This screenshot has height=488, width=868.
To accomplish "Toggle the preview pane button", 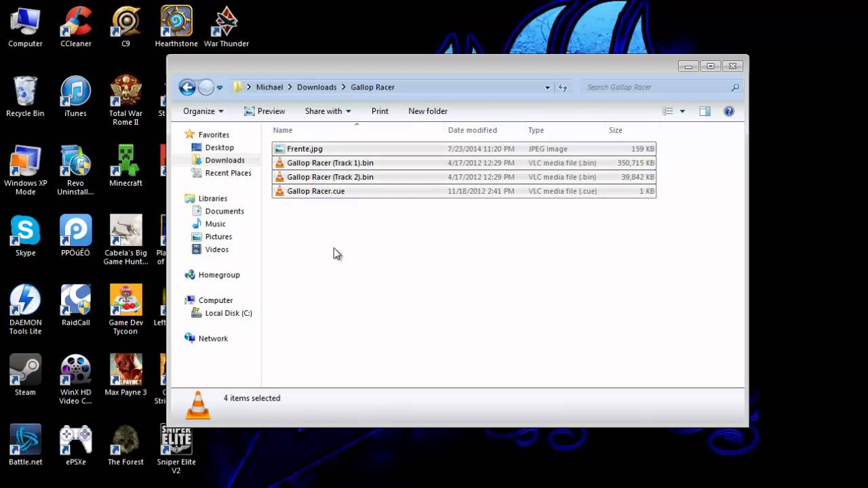I will pyautogui.click(x=705, y=111).
